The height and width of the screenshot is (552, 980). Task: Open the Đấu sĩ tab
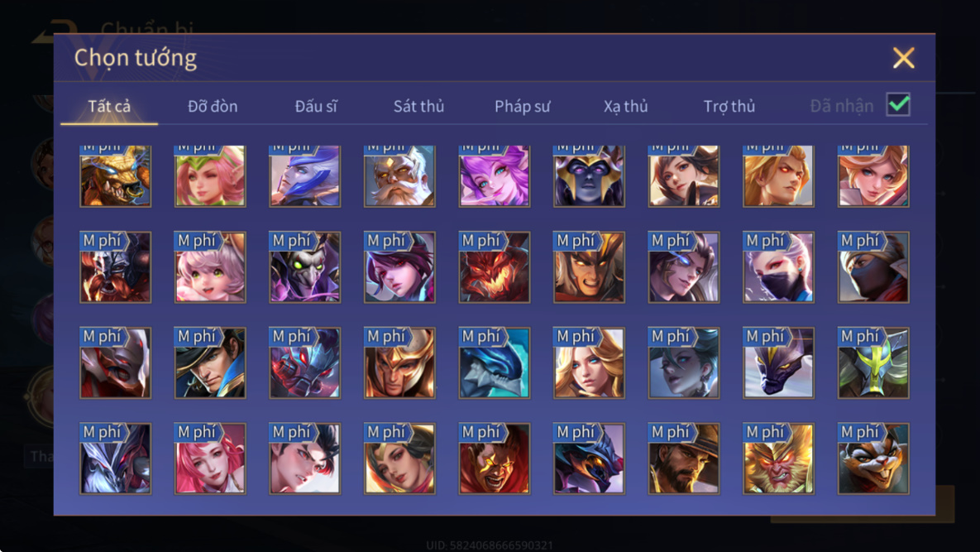[316, 106]
